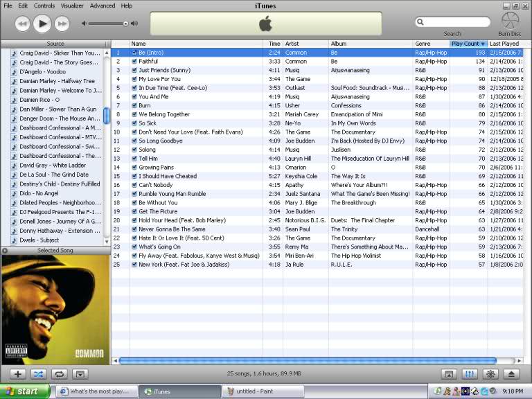Viewport: 532px width, 399px height.
Task: Sort songs by Last Played column header
Action: click(x=506, y=44)
